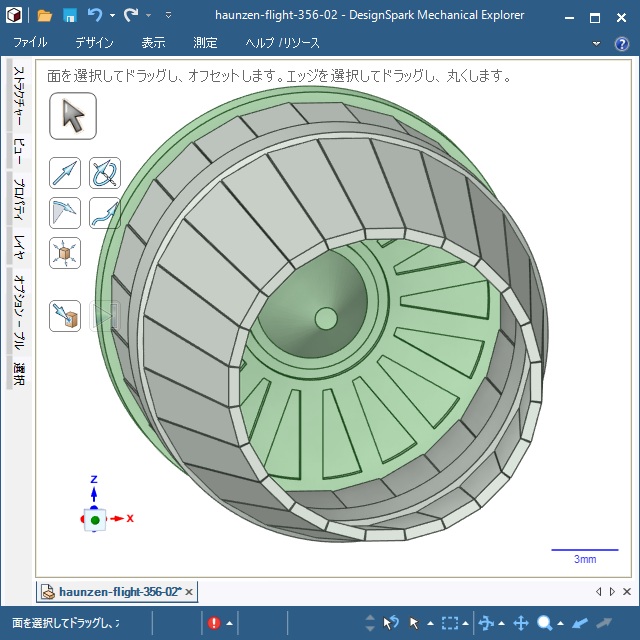Open the レイヤ side panel tab
The width and height of the screenshot is (640, 640).
coord(19,247)
